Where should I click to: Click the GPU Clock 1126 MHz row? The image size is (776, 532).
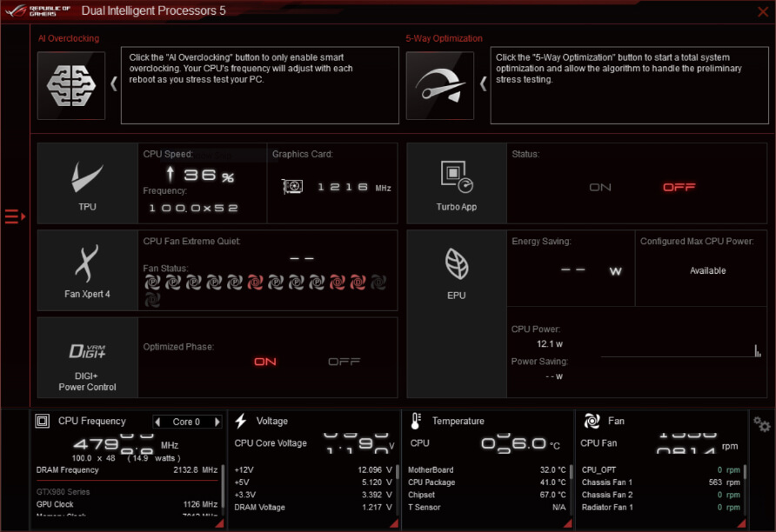(x=127, y=504)
